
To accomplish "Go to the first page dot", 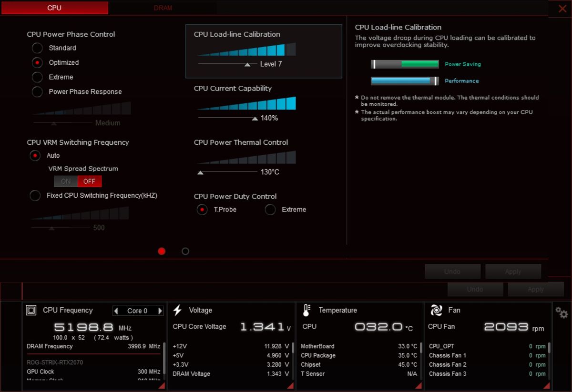I will click(162, 251).
